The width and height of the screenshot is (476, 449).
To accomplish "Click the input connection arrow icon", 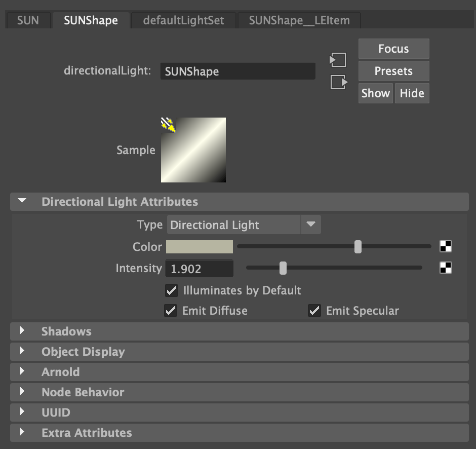I will (338, 60).
